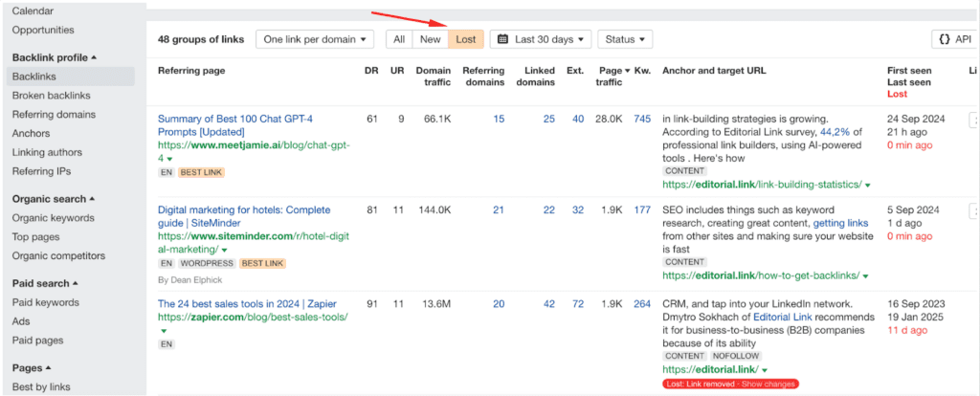Click the getting links anchor text
Image resolution: width=980 pixels, height=396 pixels.
pos(840,223)
